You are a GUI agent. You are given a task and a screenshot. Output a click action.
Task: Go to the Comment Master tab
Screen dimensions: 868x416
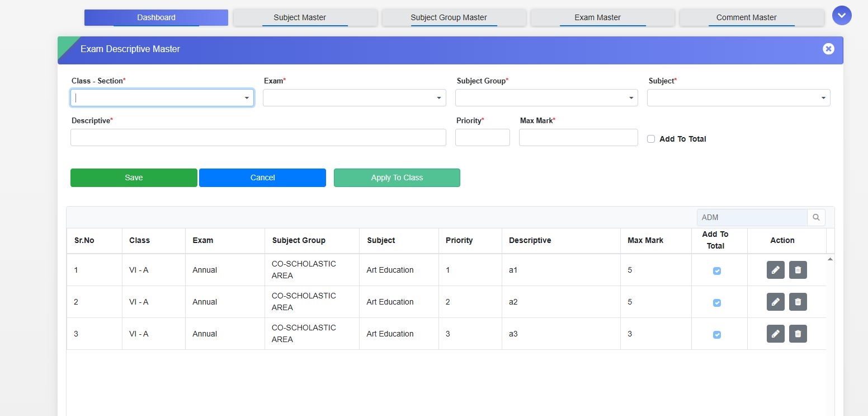tap(746, 17)
